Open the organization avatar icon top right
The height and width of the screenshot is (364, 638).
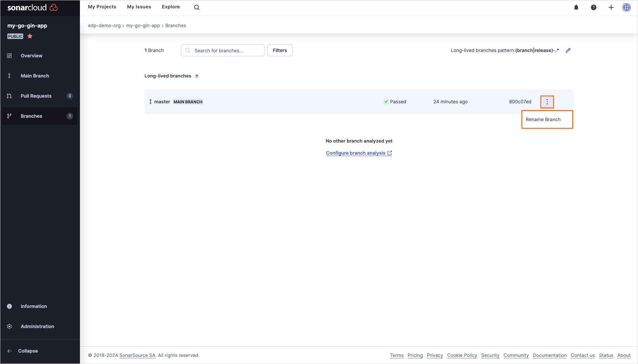(x=627, y=7)
